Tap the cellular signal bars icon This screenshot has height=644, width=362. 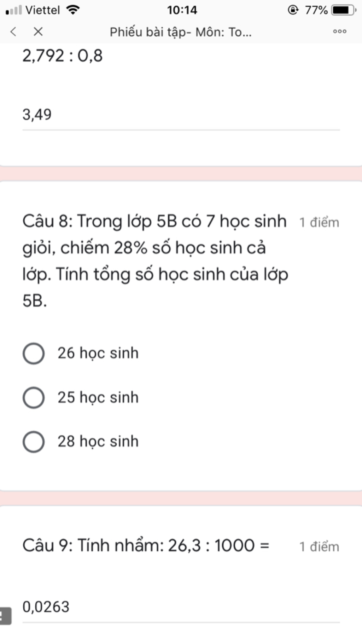[14, 10]
